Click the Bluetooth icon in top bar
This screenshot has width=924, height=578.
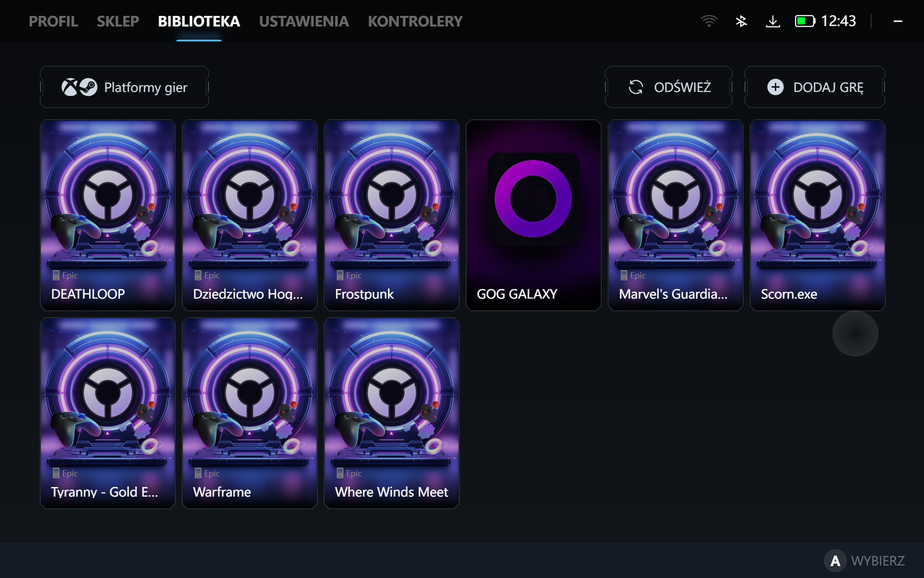point(741,21)
